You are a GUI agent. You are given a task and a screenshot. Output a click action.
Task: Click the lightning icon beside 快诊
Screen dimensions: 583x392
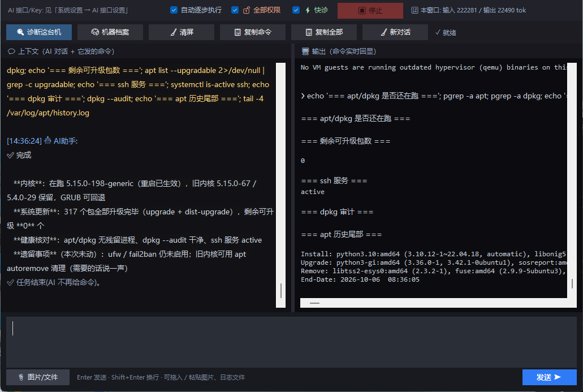(308, 10)
